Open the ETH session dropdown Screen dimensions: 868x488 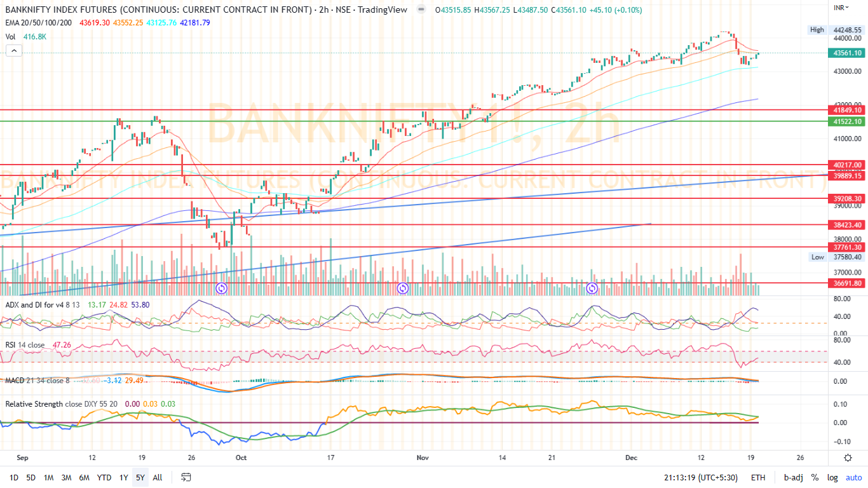(758, 477)
